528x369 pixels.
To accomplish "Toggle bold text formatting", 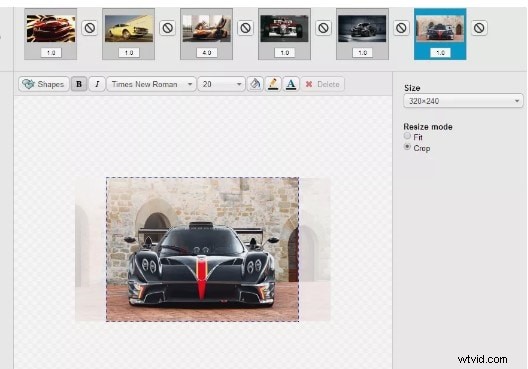I will point(79,84).
